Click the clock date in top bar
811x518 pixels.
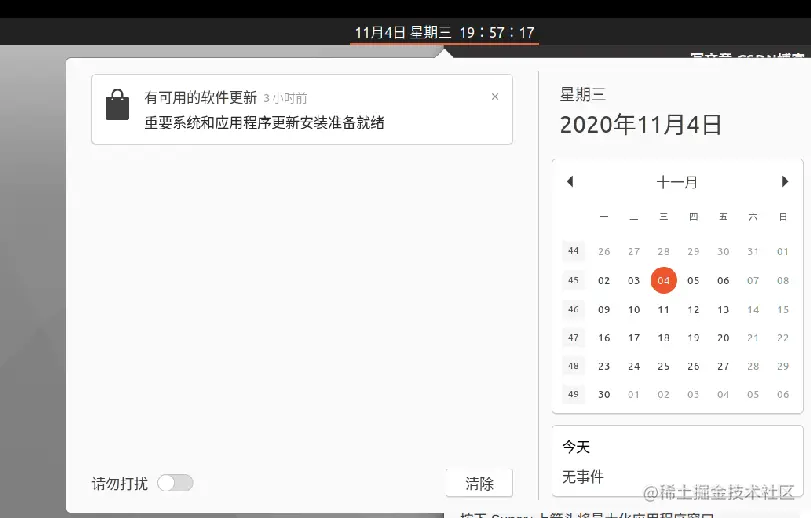click(444, 33)
